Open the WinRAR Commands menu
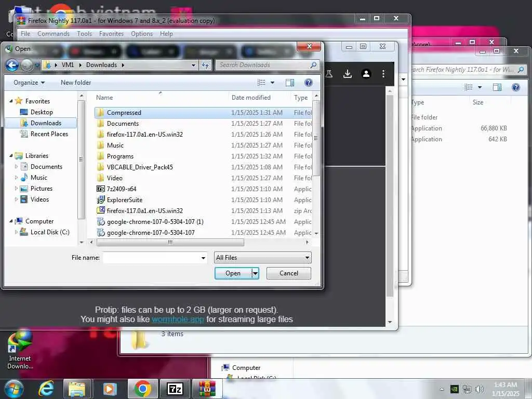Screen dimensions: 532x399 pos(54,34)
